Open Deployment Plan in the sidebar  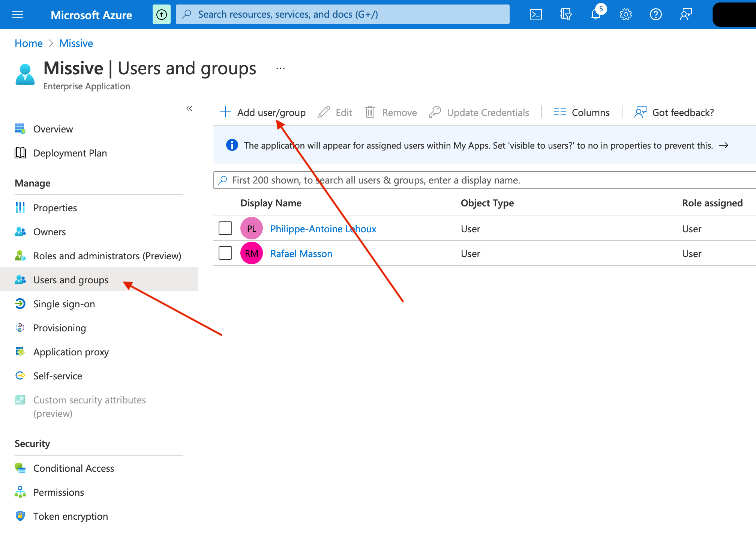[x=70, y=153]
